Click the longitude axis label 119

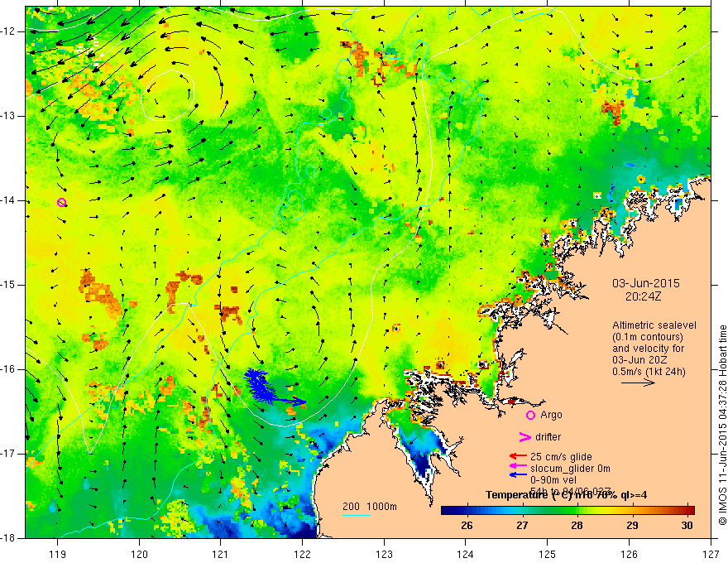[58, 554]
